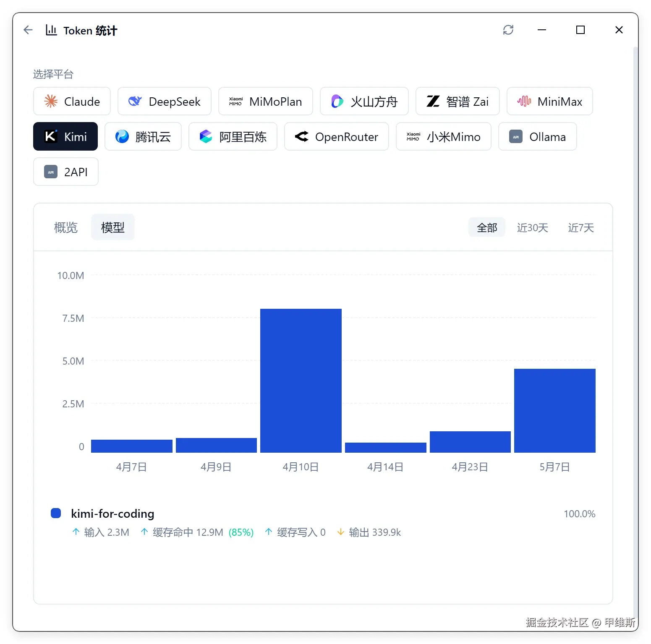Screen dimensions: 651x644
Task: Click the Xiaomi MiMo logo beside 小米Mimo
Action: 413,136
